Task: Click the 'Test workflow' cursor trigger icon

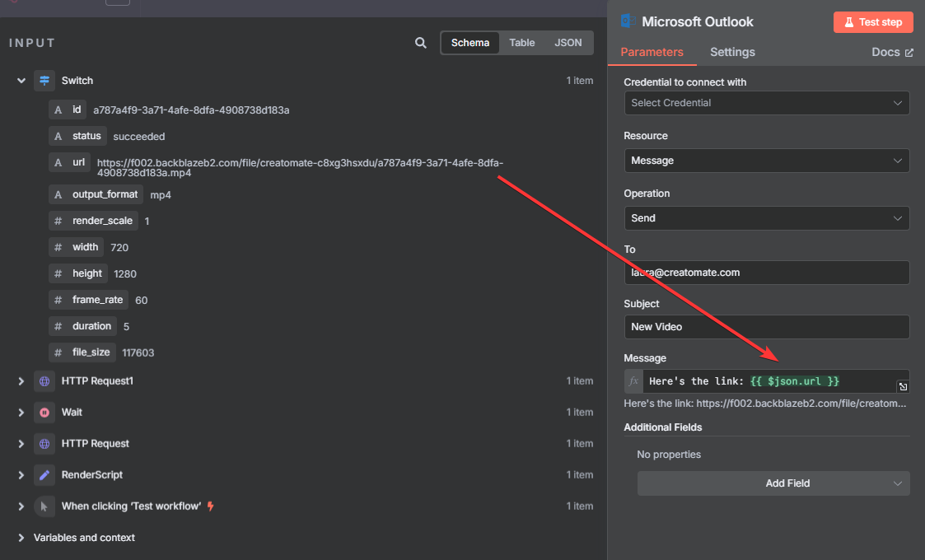Action: [x=44, y=506]
